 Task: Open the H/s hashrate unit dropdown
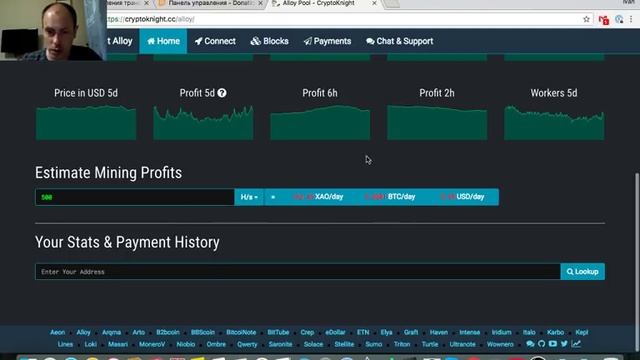pos(249,197)
